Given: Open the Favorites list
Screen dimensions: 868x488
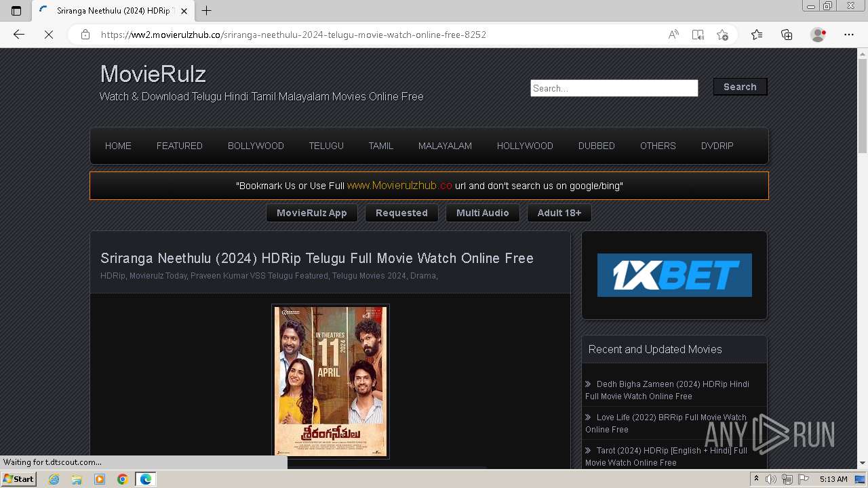Looking at the screenshot, I should click(x=757, y=35).
